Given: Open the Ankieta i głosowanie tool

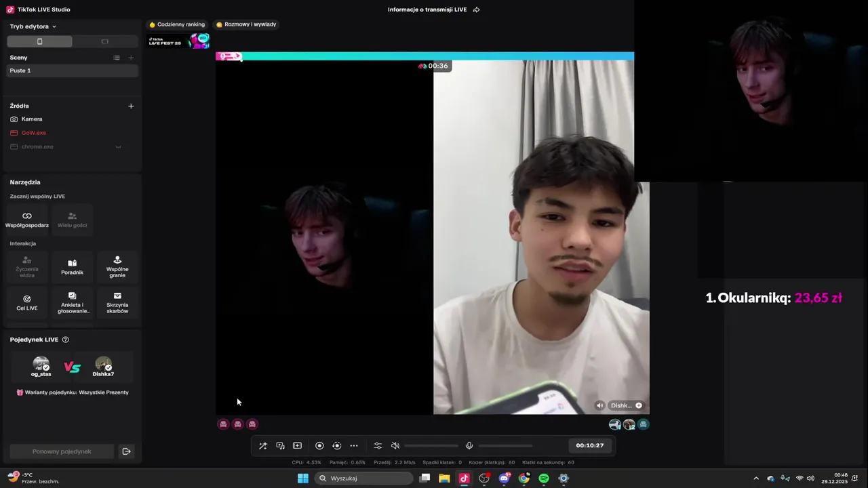Looking at the screenshot, I should [72, 303].
